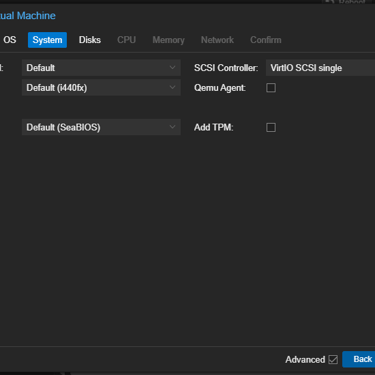Click the SCSI Controller label

click(226, 68)
